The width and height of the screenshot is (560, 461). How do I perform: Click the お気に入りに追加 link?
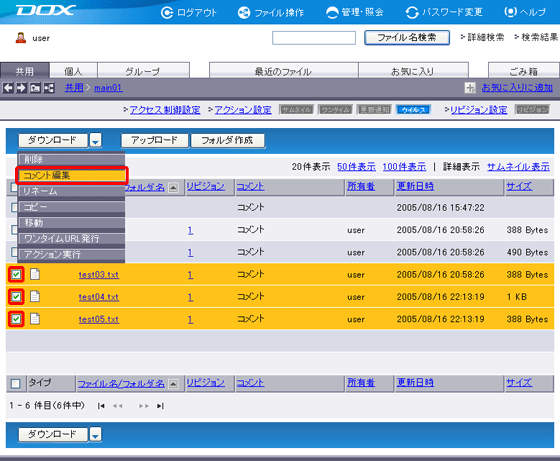(517, 87)
